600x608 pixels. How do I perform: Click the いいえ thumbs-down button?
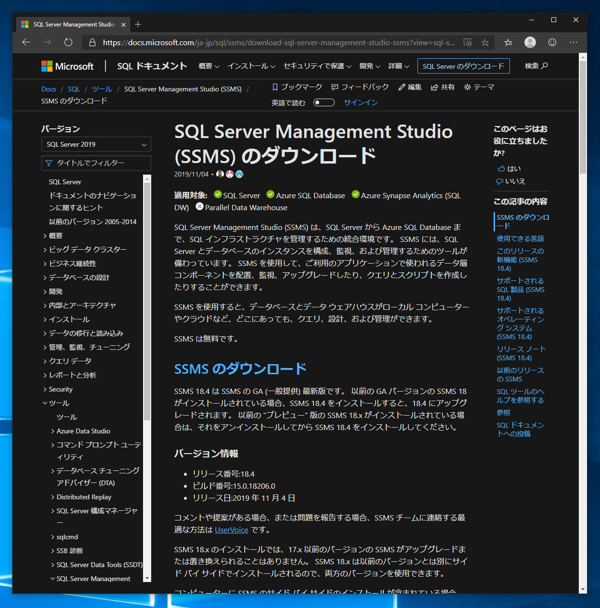(511, 181)
